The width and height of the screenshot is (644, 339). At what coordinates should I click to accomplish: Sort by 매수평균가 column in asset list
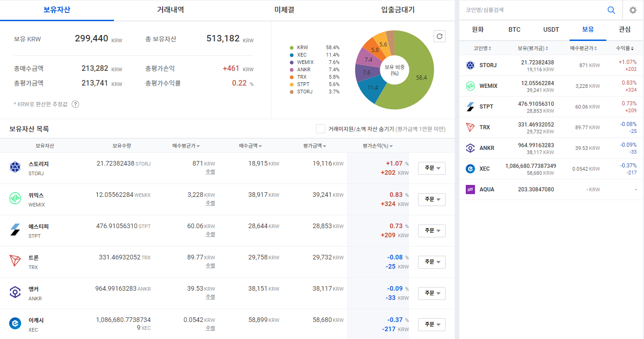click(186, 146)
